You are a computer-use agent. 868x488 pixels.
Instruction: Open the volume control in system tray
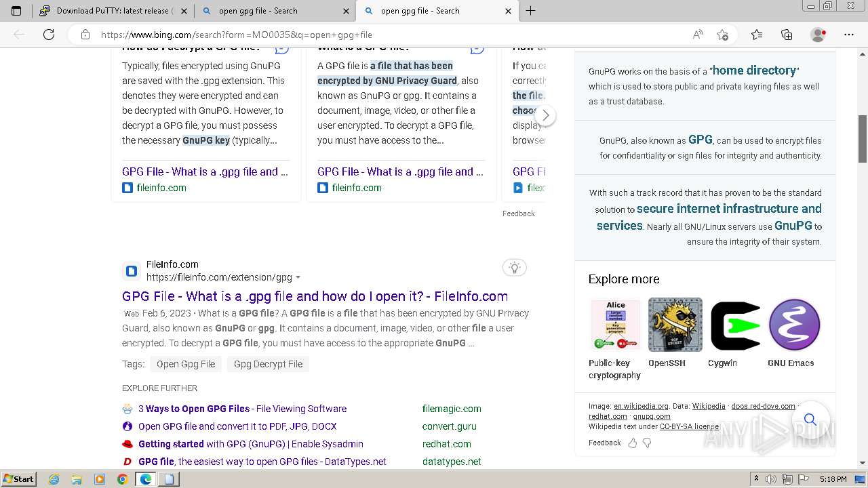pyautogui.click(x=770, y=479)
